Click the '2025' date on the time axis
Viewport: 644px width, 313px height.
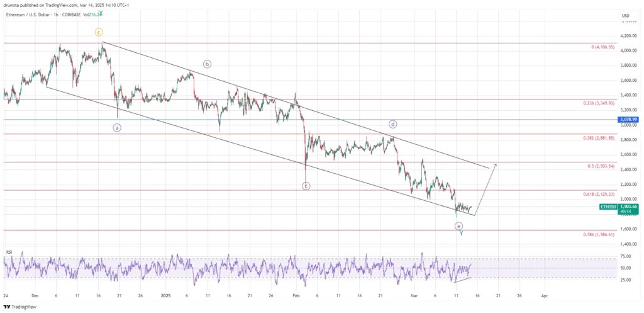166,295
